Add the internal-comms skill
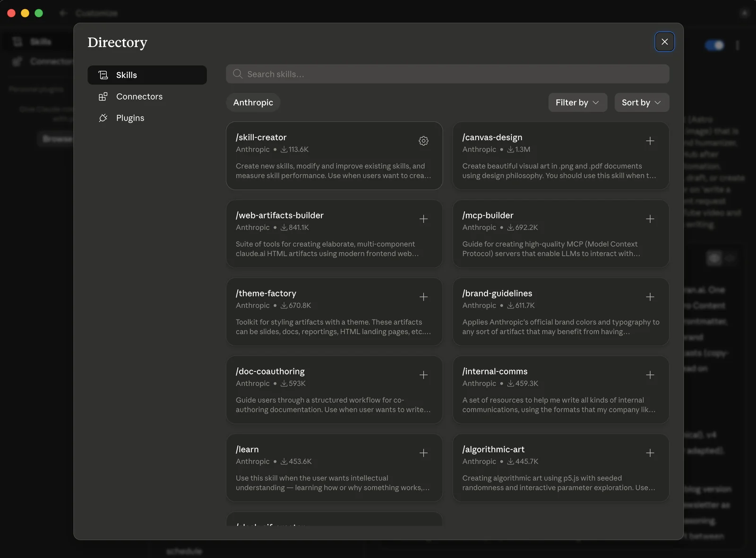 (650, 375)
